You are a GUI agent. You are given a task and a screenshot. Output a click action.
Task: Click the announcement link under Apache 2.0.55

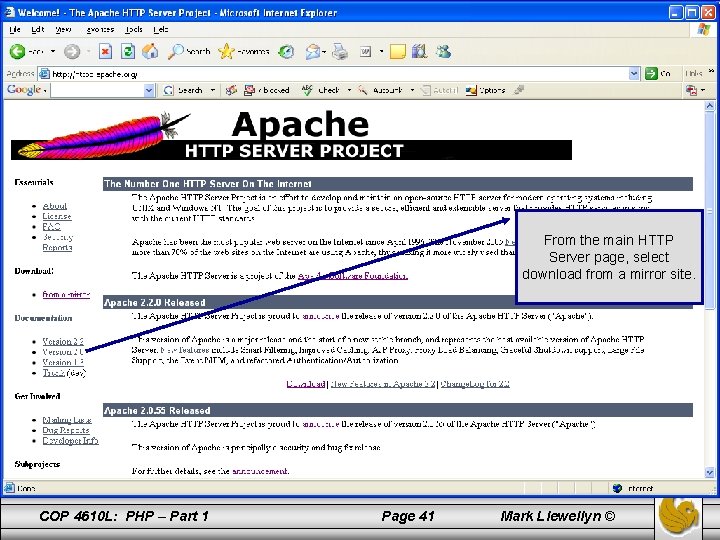tap(260, 471)
